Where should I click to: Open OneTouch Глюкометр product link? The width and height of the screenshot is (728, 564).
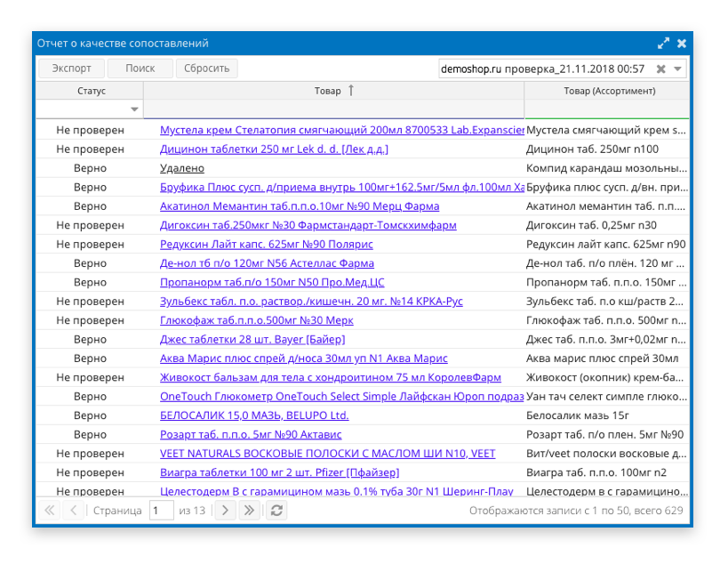[x=342, y=397]
